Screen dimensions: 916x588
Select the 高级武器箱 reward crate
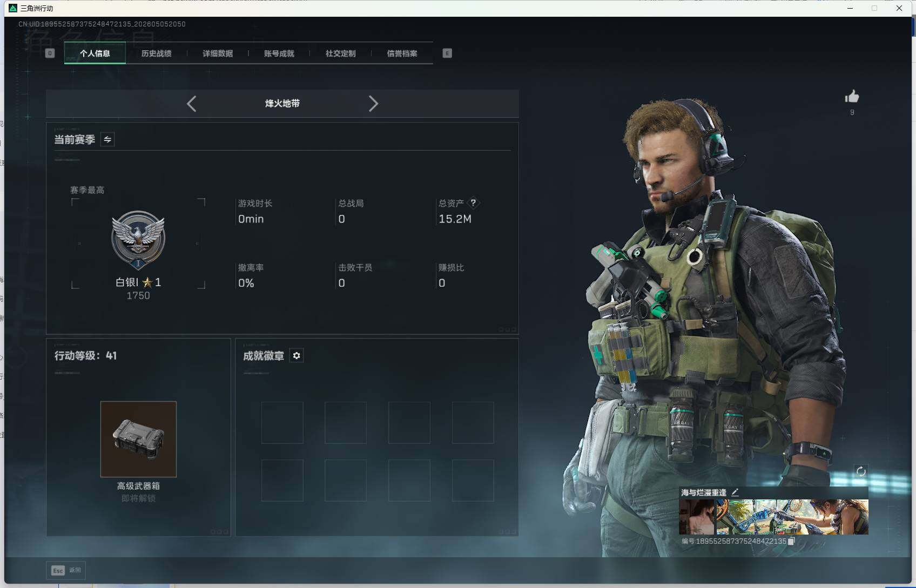138,439
